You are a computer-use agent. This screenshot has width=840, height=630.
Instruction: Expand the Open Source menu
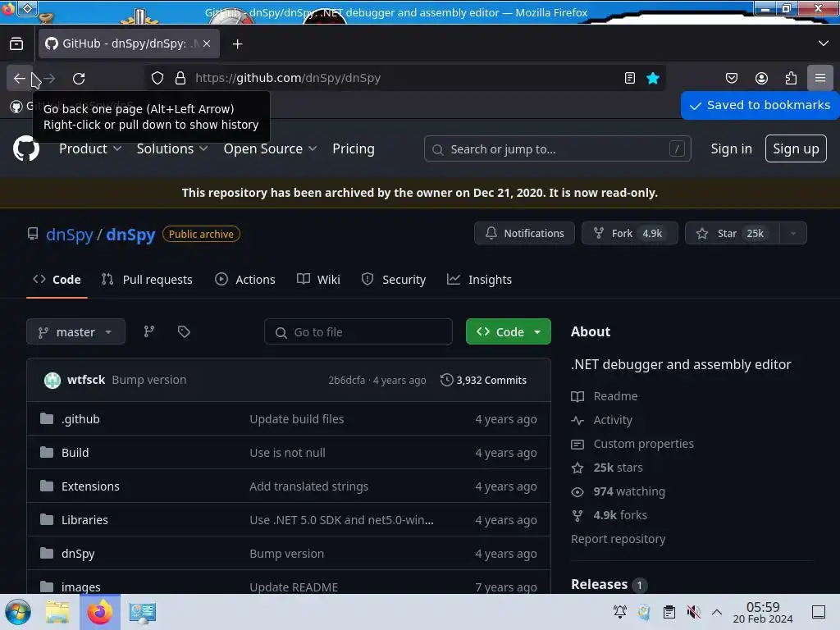(x=270, y=149)
